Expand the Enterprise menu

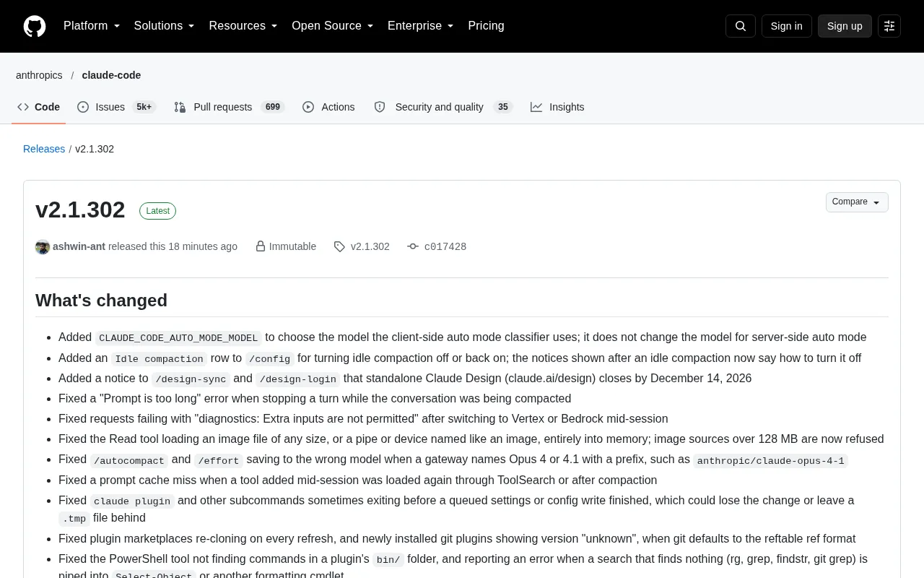pyautogui.click(x=420, y=26)
